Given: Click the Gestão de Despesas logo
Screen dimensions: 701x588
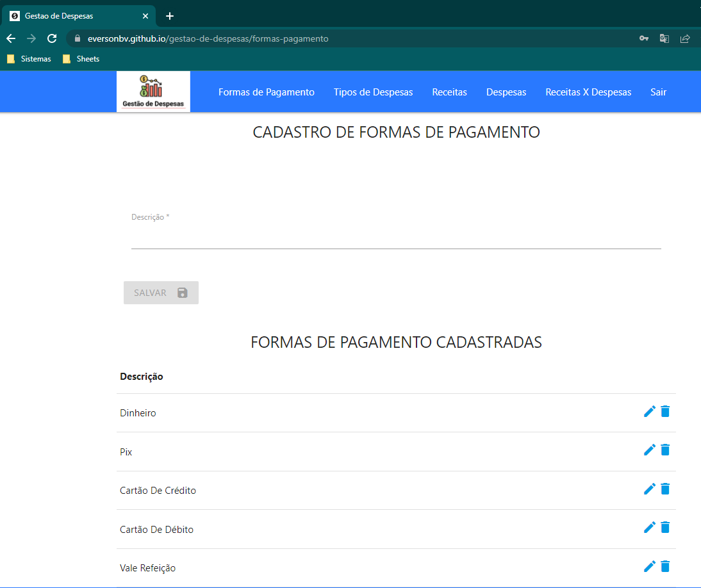Looking at the screenshot, I should click(153, 91).
